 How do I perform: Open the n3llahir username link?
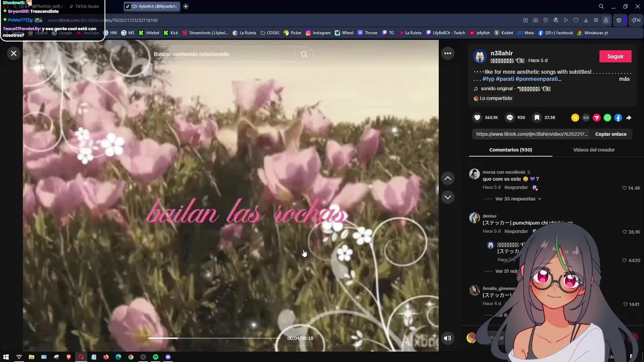pyautogui.click(x=502, y=53)
